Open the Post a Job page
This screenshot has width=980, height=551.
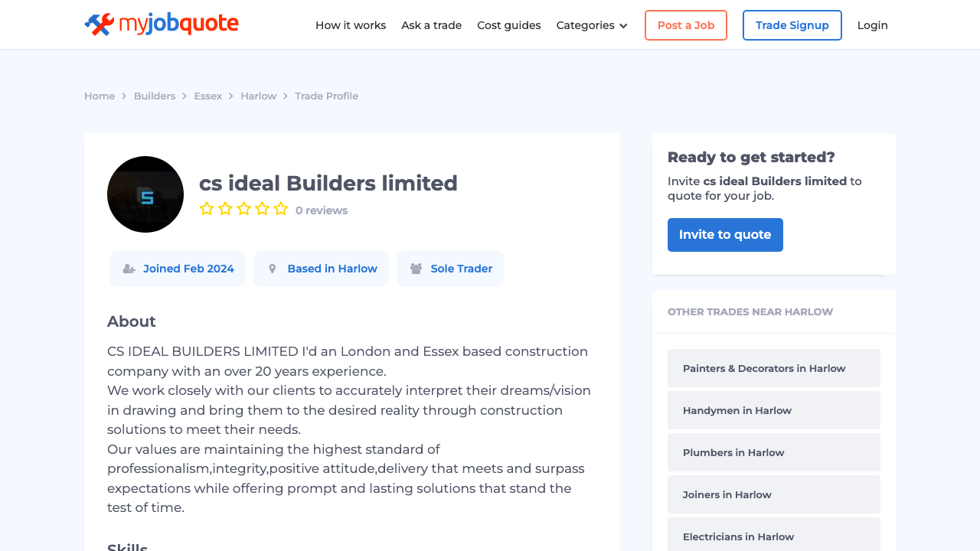click(x=685, y=25)
